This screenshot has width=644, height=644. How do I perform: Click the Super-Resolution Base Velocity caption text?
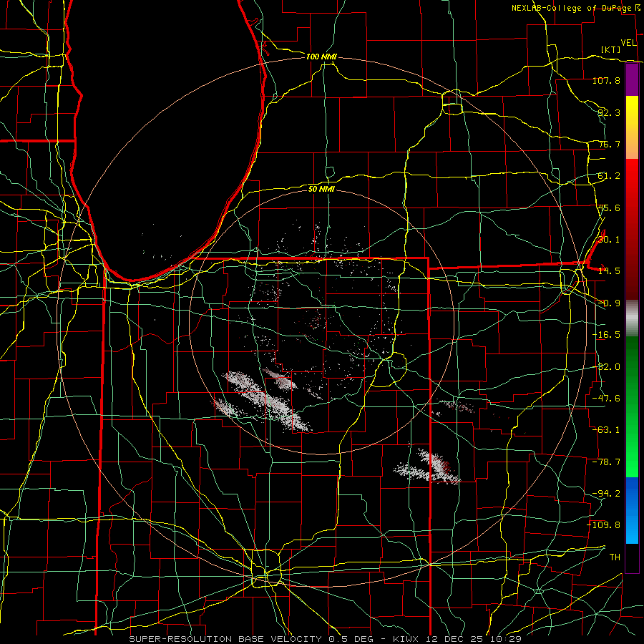pos(326,639)
